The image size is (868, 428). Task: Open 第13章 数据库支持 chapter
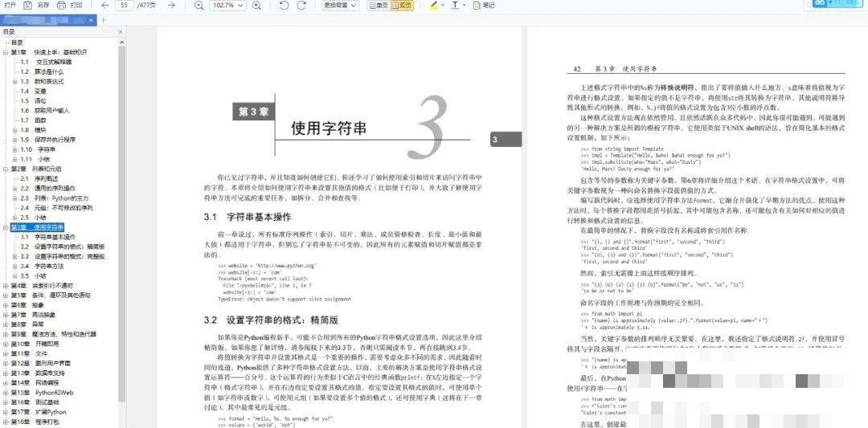pos(36,373)
